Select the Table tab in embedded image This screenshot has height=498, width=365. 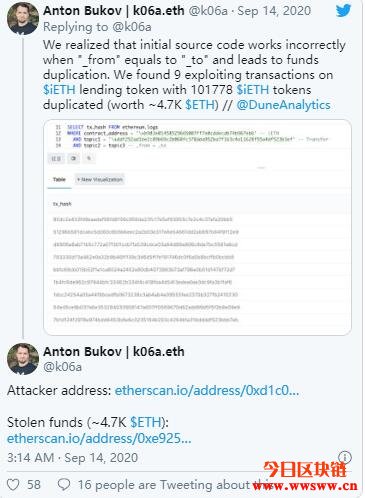click(59, 180)
